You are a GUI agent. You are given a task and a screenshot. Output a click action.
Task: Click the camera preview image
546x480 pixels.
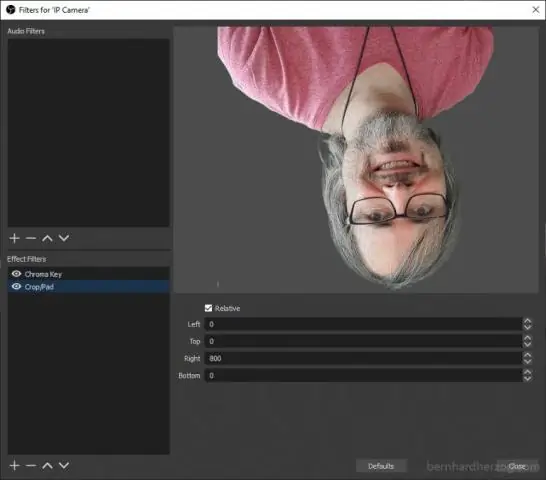pos(356,159)
